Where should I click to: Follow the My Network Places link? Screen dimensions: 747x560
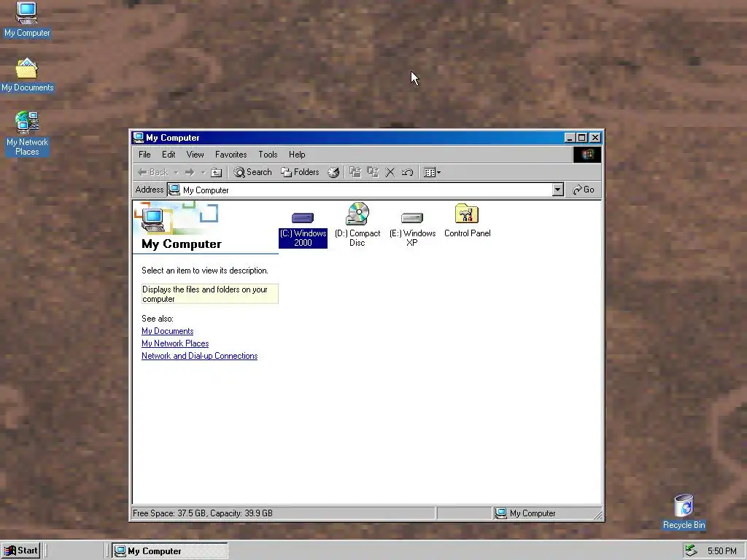pyautogui.click(x=175, y=343)
